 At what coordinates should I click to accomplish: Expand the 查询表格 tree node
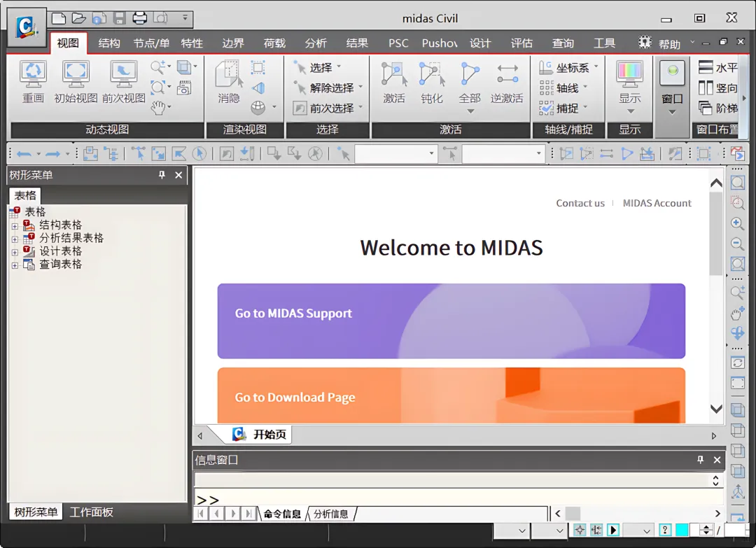[15, 265]
